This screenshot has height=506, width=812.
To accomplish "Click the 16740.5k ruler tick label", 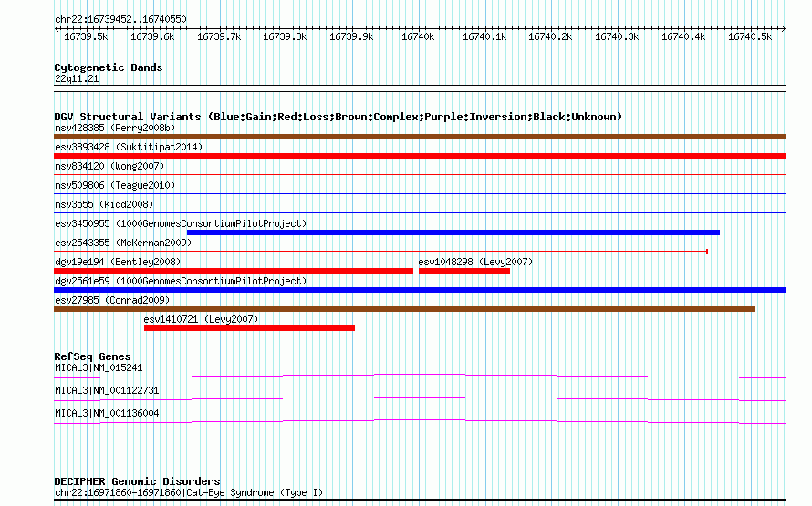I will point(750,36).
